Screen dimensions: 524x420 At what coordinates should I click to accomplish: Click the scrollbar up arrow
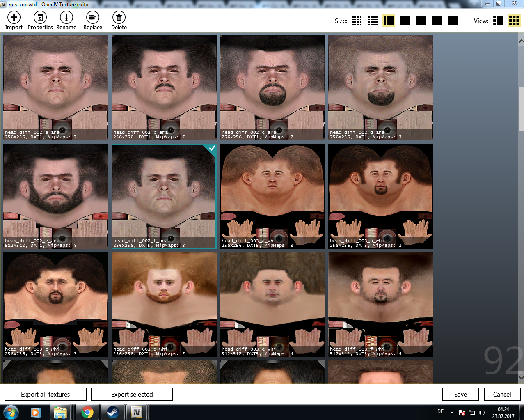[521, 41]
